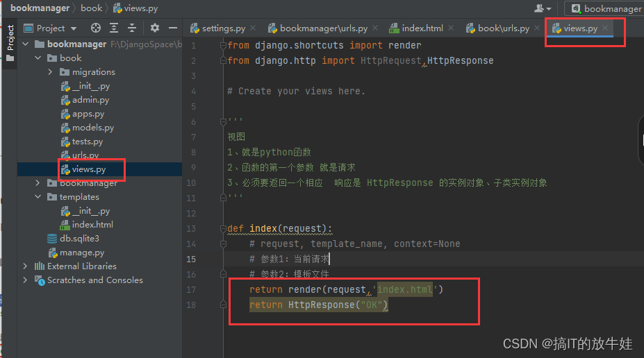Expand the migrations folder
Image resolution: width=644 pixels, height=358 pixels.
click(x=50, y=71)
